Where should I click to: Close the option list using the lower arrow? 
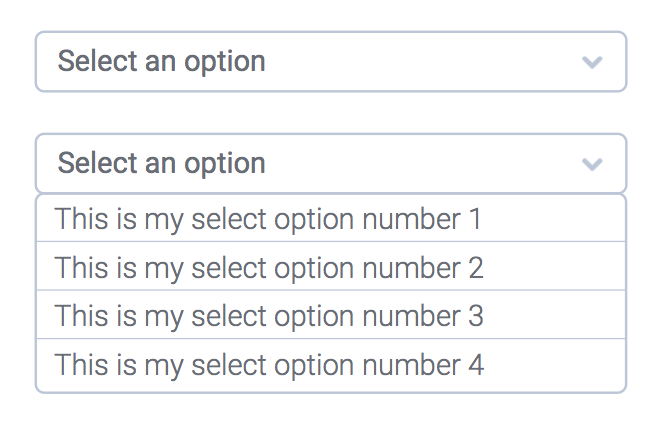(592, 164)
